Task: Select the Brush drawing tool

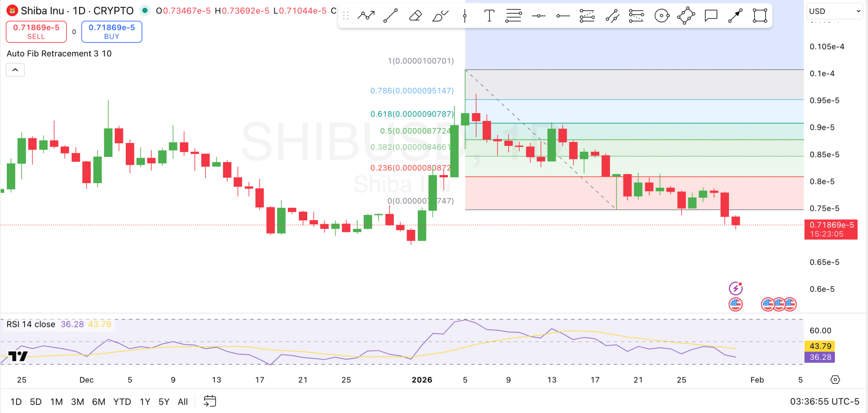Action: (x=440, y=15)
